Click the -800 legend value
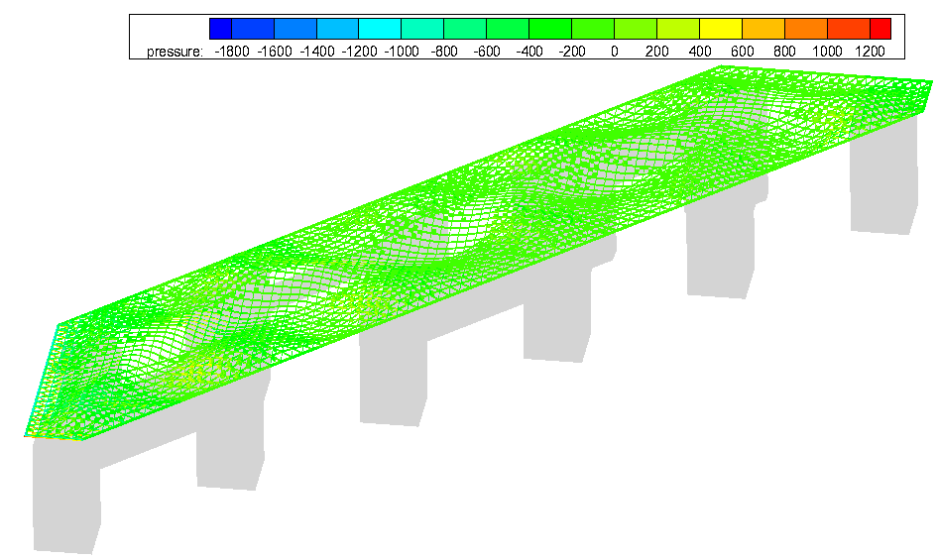 pos(444,52)
